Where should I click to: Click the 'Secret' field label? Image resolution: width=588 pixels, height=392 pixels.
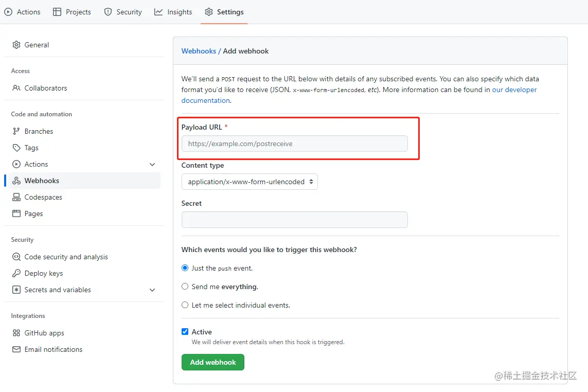(x=191, y=203)
